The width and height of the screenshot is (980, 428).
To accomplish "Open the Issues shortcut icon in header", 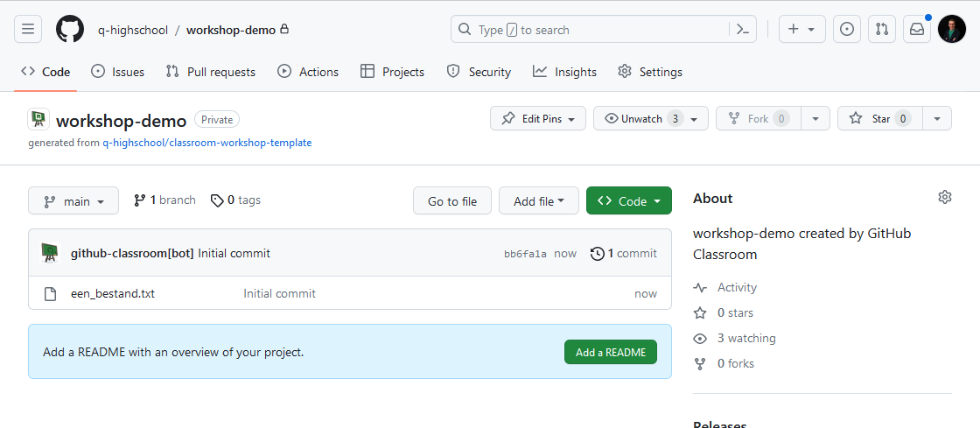I will (x=847, y=30).
